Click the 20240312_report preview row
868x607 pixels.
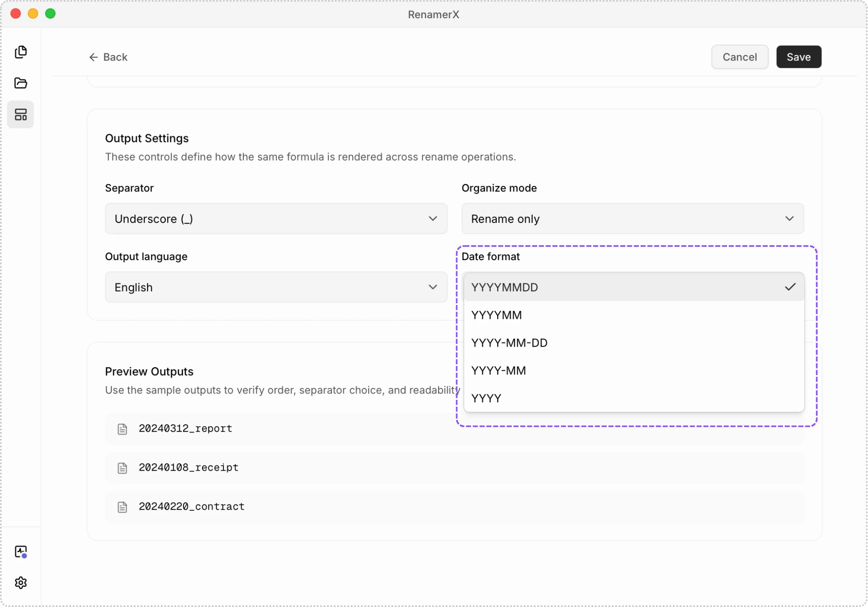pyautogui.click(x=454, y=429)
